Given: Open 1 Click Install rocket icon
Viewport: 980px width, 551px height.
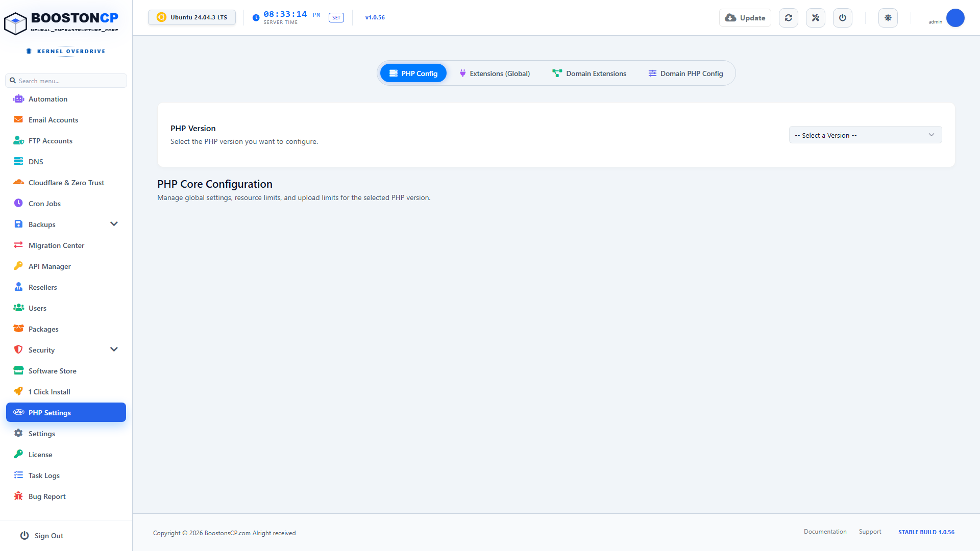Looking at the screenshot, I should (x=18, y=391).
